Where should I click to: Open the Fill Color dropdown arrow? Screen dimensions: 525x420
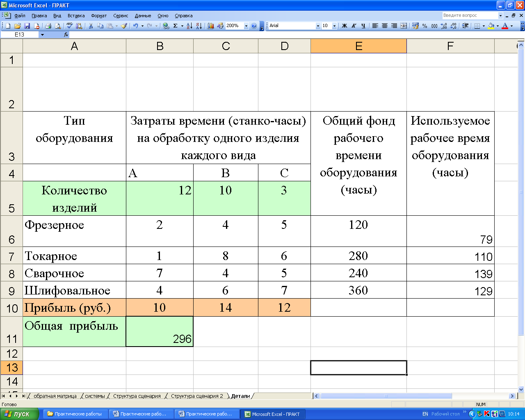pyautogui.click(x=498, y=26)
